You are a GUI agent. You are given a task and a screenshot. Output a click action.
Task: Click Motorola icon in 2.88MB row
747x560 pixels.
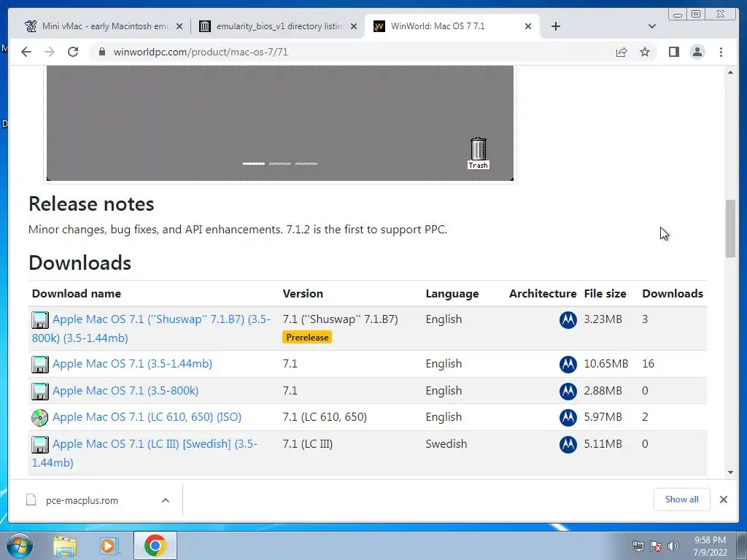[x=568, y=392]
